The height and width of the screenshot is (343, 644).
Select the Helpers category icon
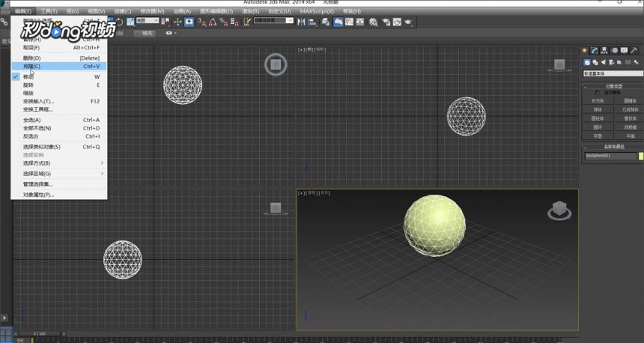[619, 62]
